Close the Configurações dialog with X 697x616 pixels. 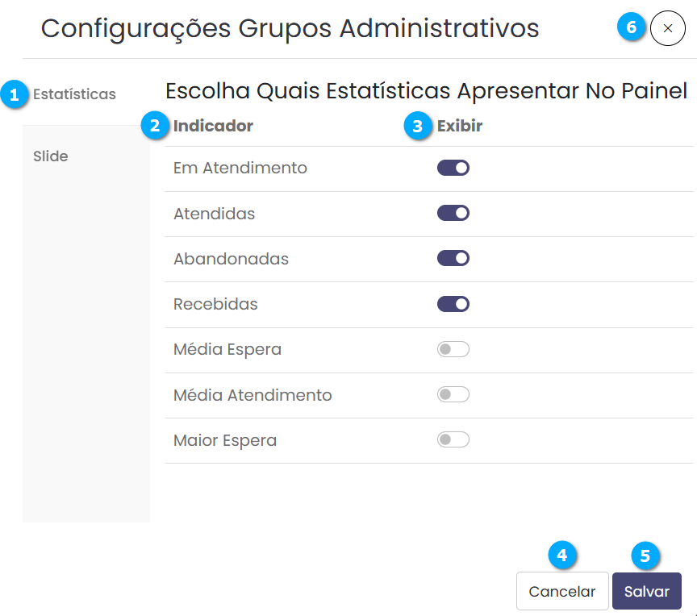[667, 28]
